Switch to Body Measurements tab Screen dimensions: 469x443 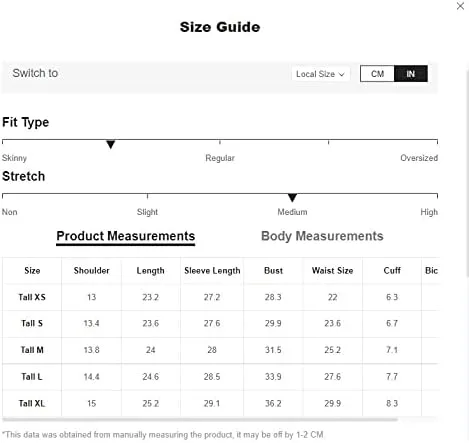[x=322, y=236]
